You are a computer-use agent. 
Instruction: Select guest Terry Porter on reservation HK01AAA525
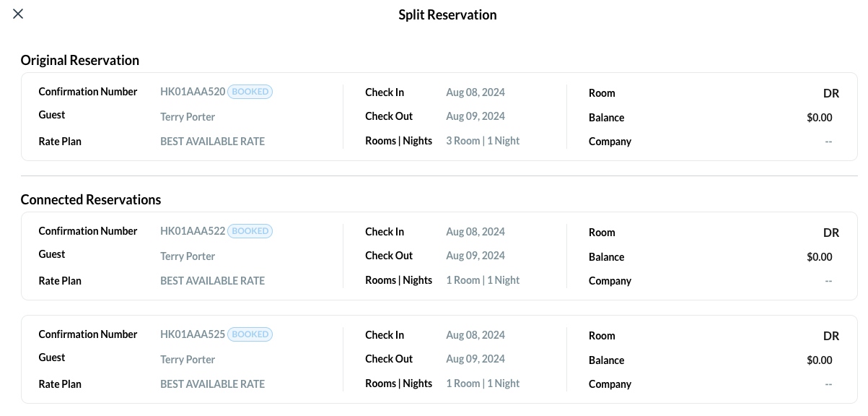(188, 360)
